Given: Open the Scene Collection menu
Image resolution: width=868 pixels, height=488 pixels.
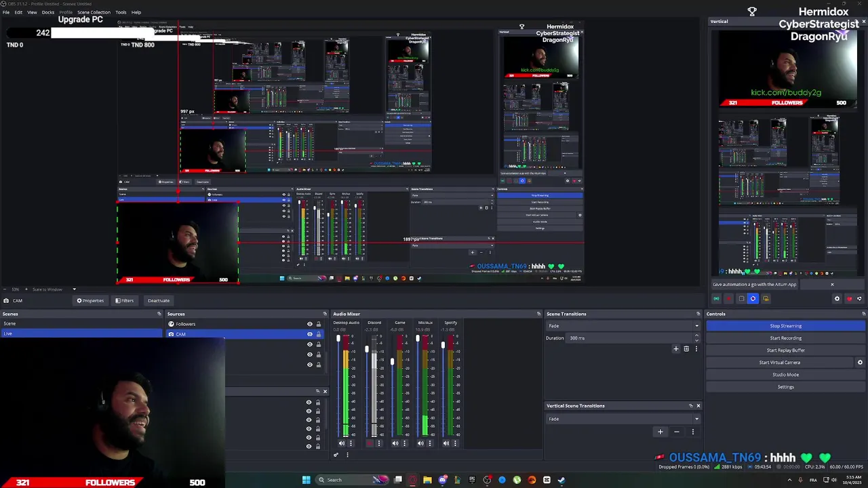Looking at the screenshot, I should tap(94, 12).
